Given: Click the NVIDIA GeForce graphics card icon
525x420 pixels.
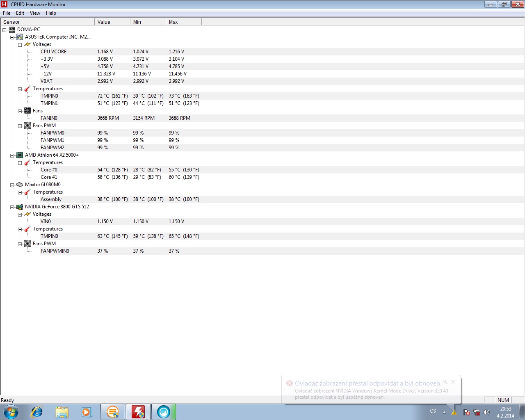Looking at the screenshot, I should coord(20,207).
